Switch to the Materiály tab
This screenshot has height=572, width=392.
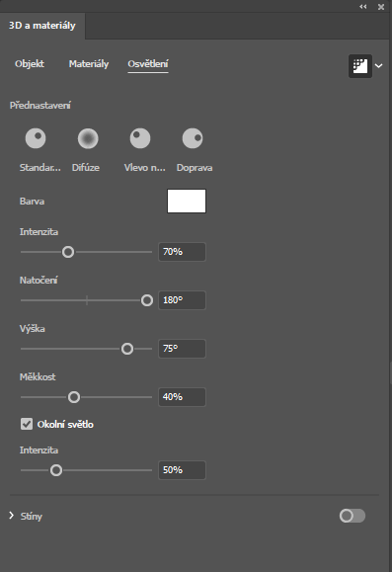pos(89,64)
